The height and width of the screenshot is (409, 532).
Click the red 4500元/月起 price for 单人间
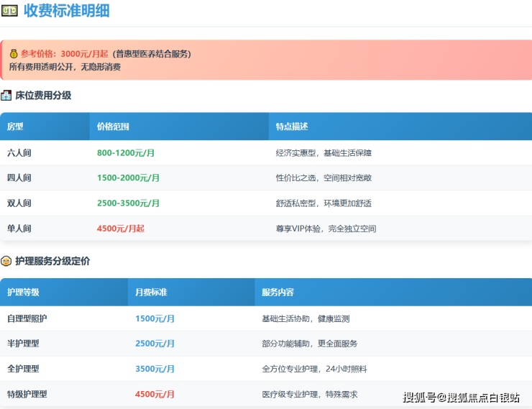pos(120,229)
